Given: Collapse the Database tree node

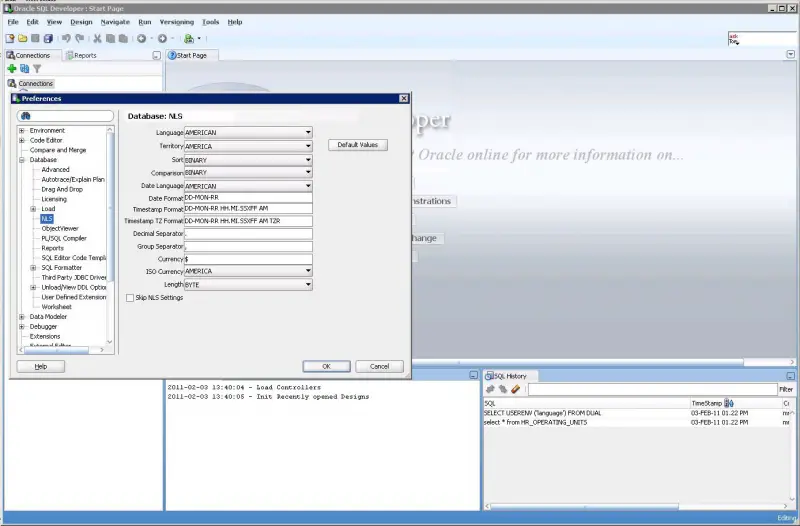Looking at the screenshot, I should 22,160.
